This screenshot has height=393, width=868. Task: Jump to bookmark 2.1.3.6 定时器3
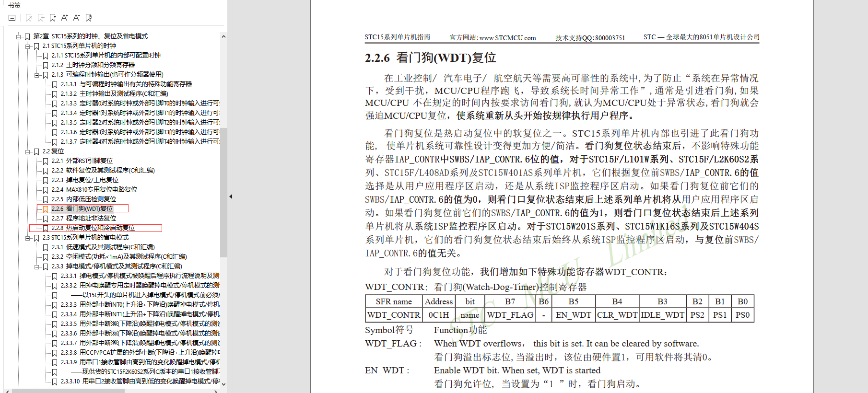tap(140, 132)
